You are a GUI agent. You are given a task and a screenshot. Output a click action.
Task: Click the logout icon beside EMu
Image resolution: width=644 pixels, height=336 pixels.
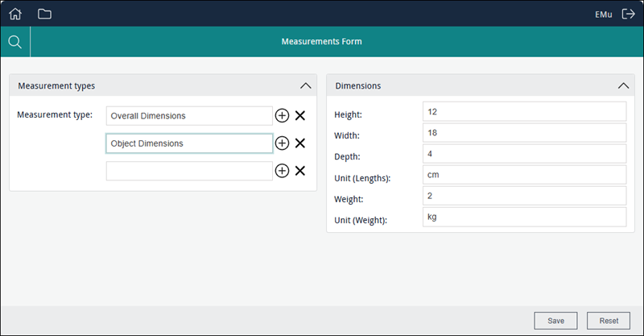(x=629, y=14)
